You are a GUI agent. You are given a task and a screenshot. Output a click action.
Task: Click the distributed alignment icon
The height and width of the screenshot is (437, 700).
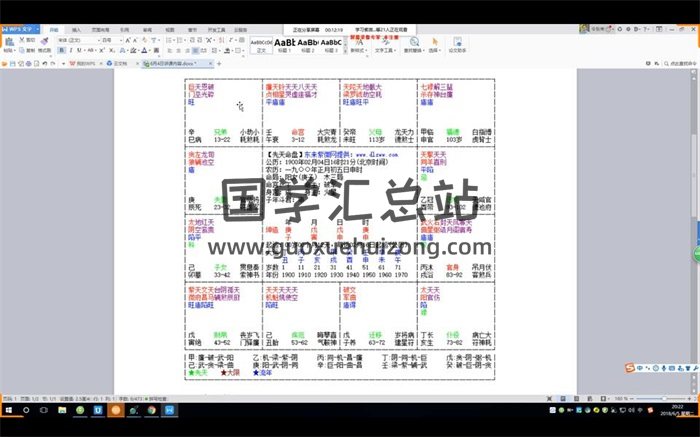pos(204,50)
